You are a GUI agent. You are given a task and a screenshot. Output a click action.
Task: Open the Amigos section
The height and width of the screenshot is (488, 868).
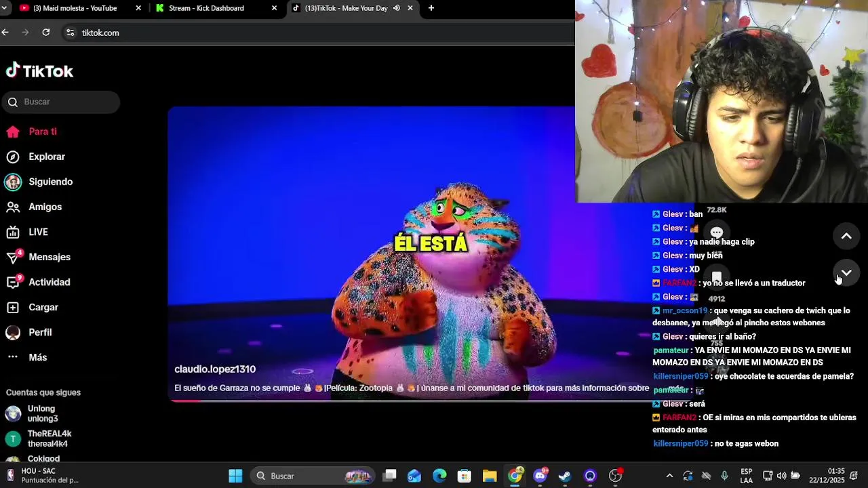pyautogui.click(x=34, y=207)
